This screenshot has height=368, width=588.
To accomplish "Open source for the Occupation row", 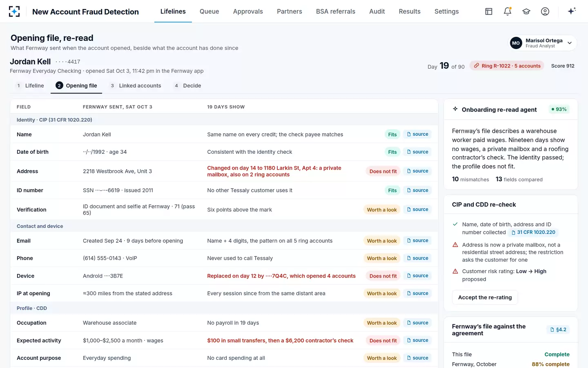I will coord(417,323).
